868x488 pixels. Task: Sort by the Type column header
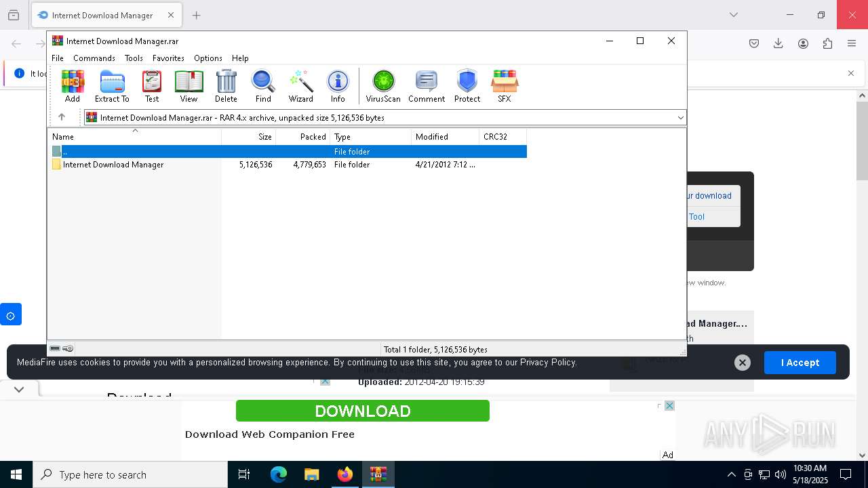371,136
